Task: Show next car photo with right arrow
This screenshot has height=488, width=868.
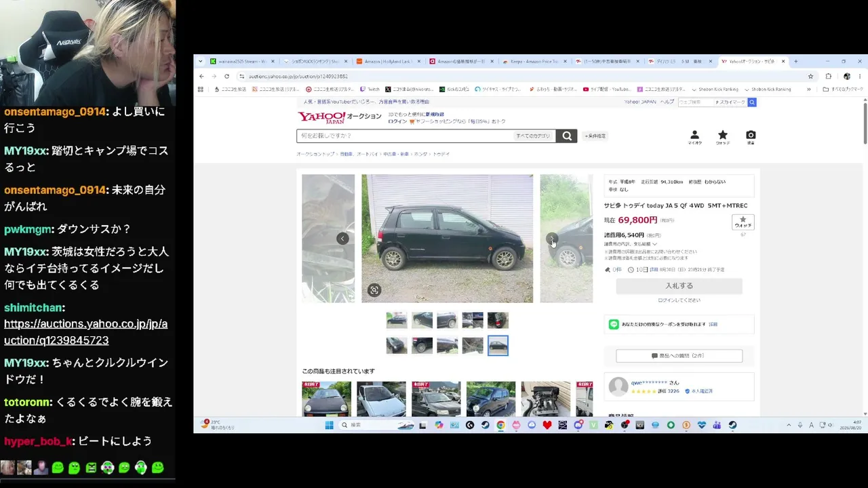Action: coord(552,239)
